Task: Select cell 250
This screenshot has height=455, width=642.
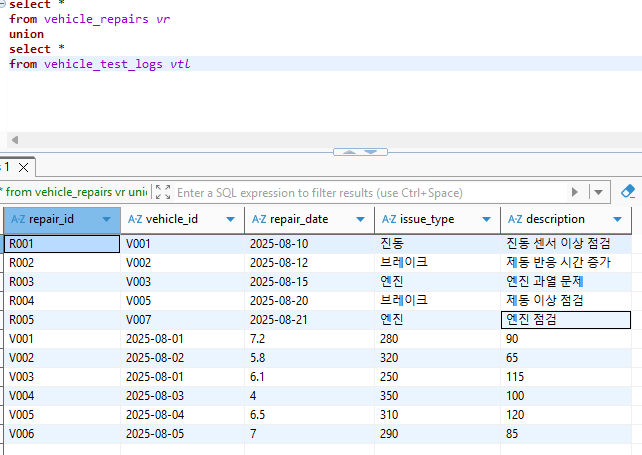Action: (438, 377)
